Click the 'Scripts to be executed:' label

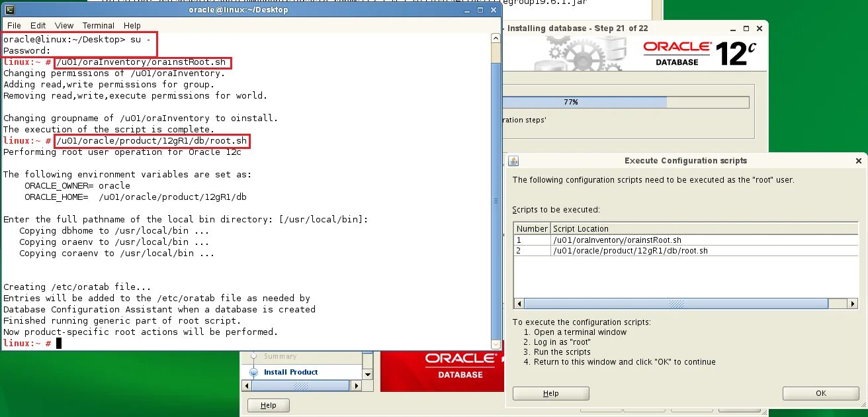click(x=556, y=210)
